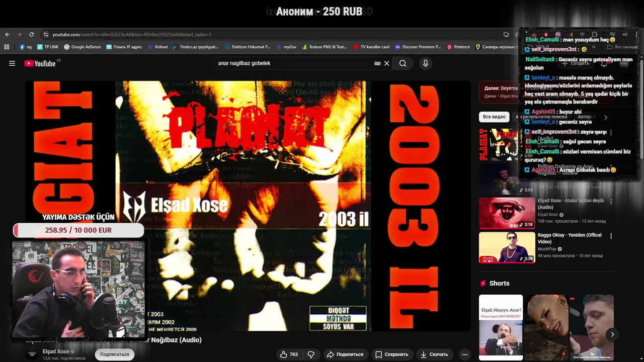The width and height of the screenshot is (644, 362).
Task: Click NailSoltanli username in chat
Action: coord(540,59)
